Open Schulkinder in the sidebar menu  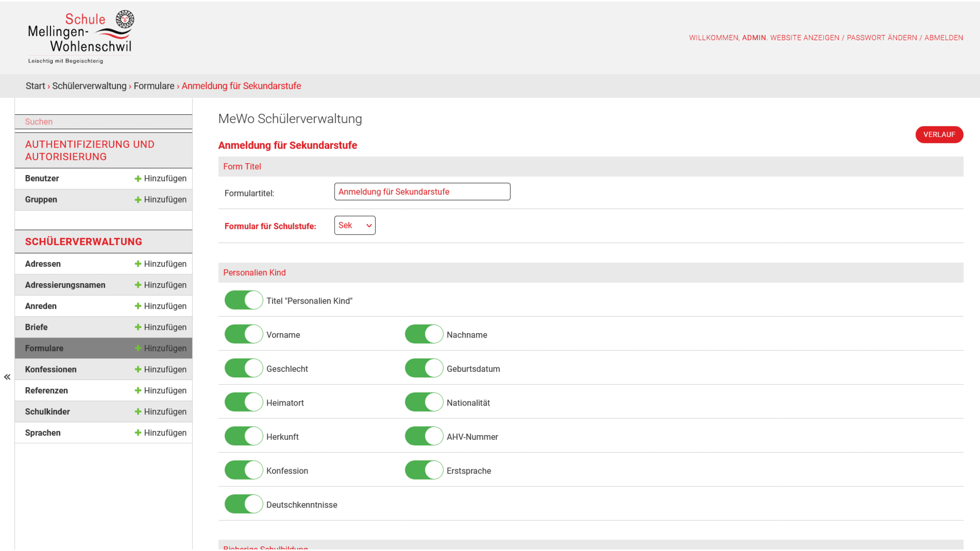(47, 412)
